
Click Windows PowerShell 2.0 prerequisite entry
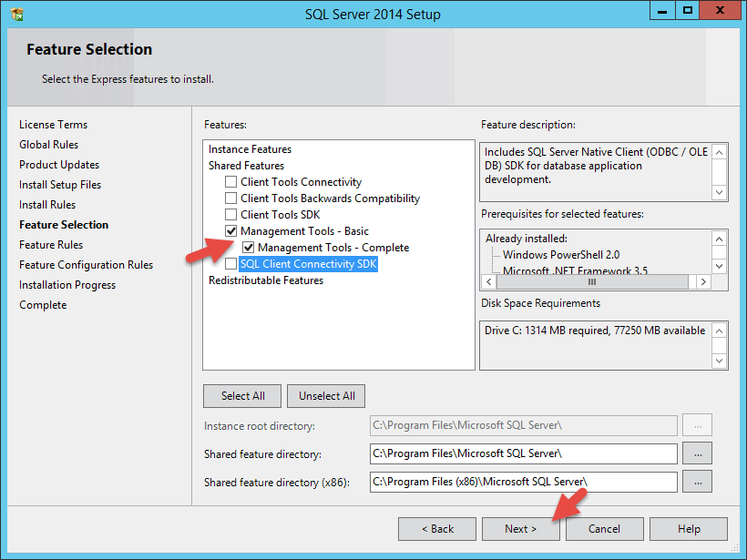click(x=561, y=255)
